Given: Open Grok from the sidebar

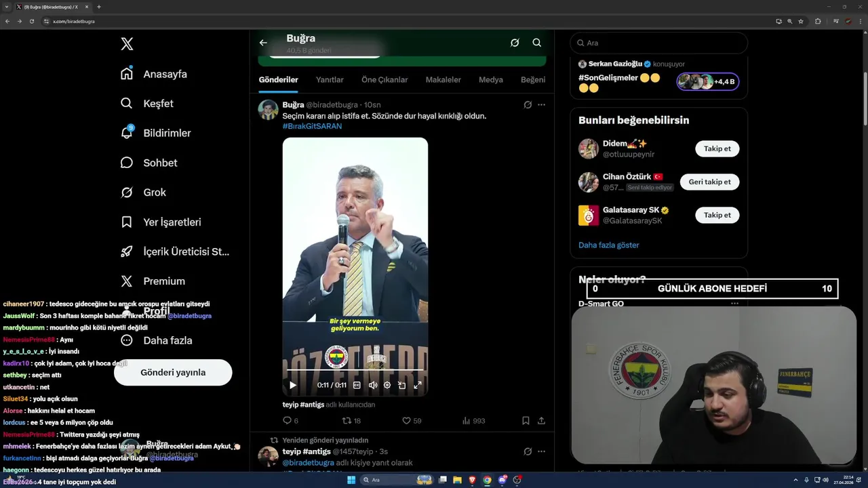Looking at the screenshot, I should (x=143, y=192).
